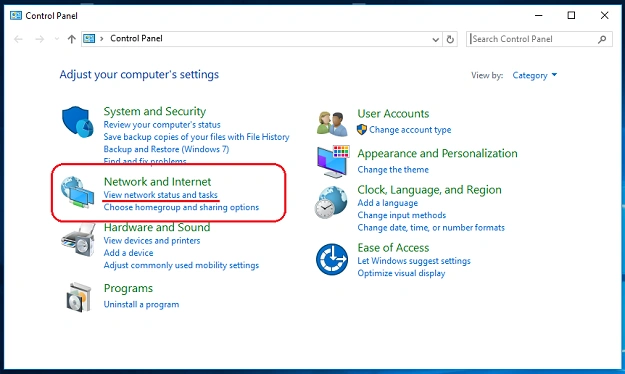625x374 pixels.
Task: Click Let Windows suggest settings
Action: pos(414,261)
